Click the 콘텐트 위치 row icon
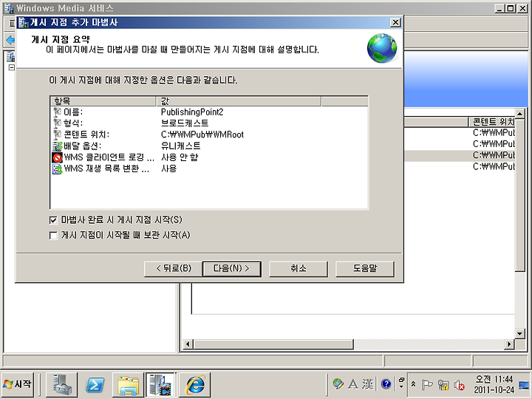532x399 pixels. (57, 134)
